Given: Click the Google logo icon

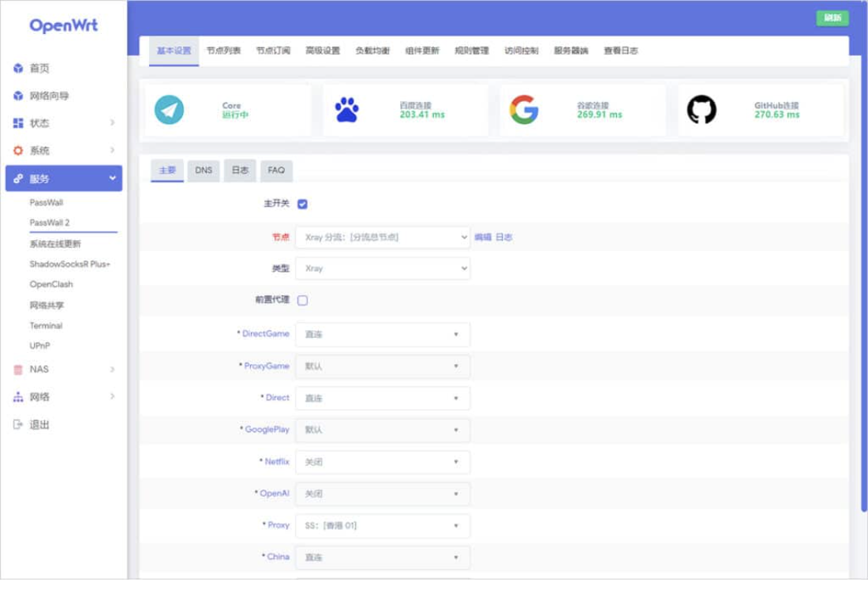Looking at the screenshot, I should pos(524,111).
